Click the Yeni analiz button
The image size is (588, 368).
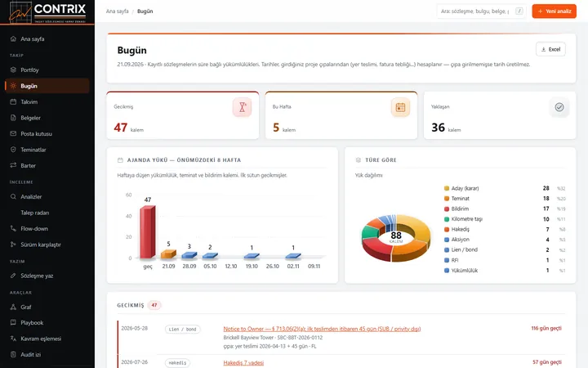[554, 11]
